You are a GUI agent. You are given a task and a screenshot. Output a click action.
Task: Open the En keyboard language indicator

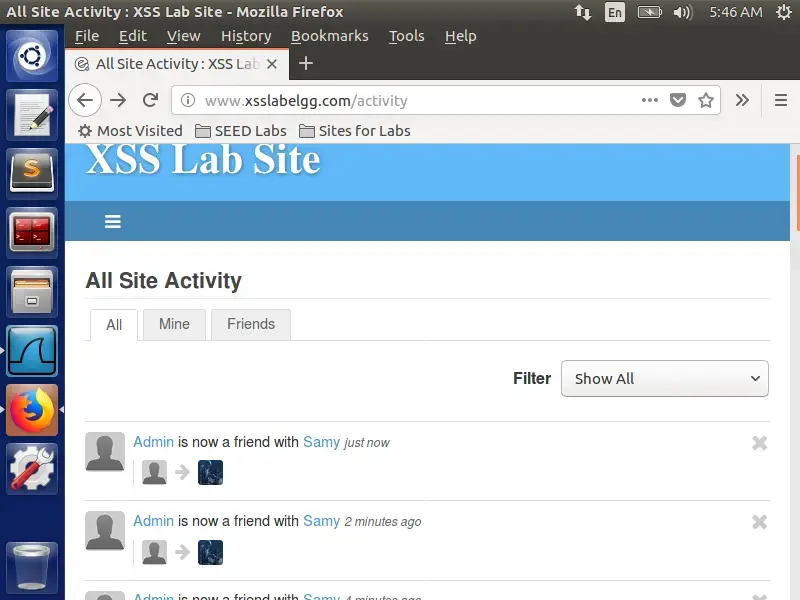tap(615, 12)
